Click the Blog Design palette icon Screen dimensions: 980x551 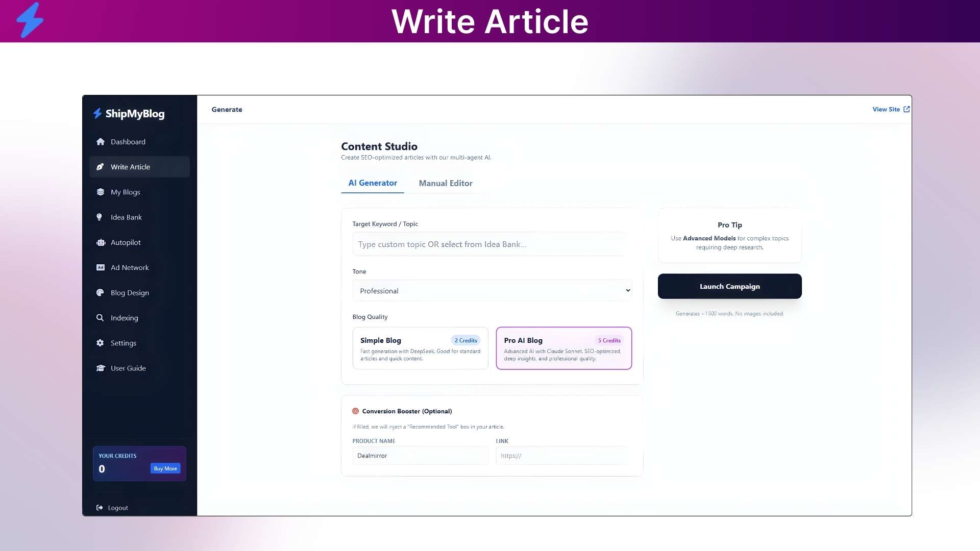coord(100,293)
